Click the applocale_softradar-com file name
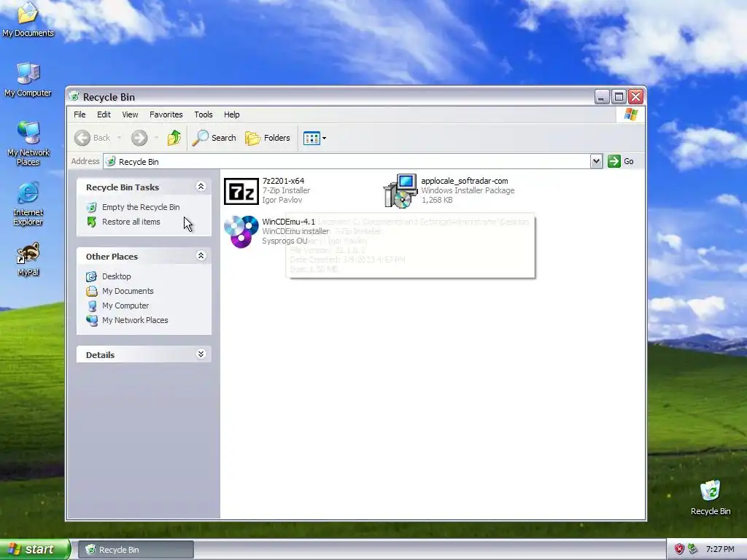 coord(465,181)
